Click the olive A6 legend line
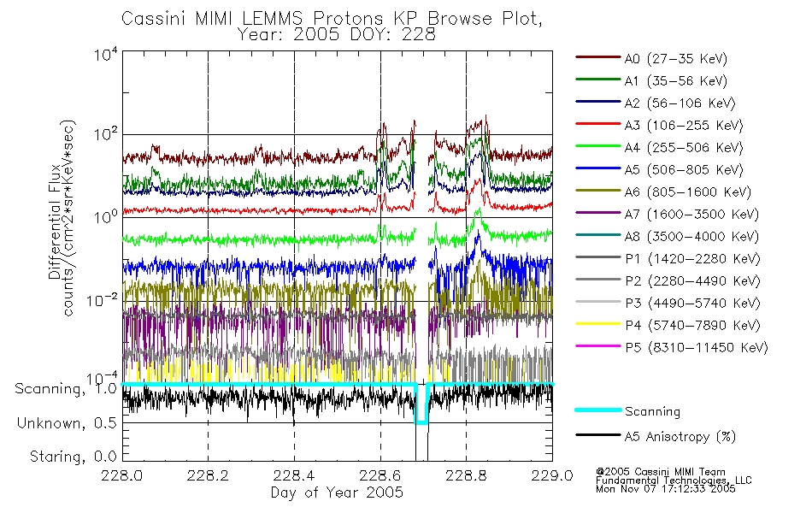The image size is (812, 513). (598, 191)
